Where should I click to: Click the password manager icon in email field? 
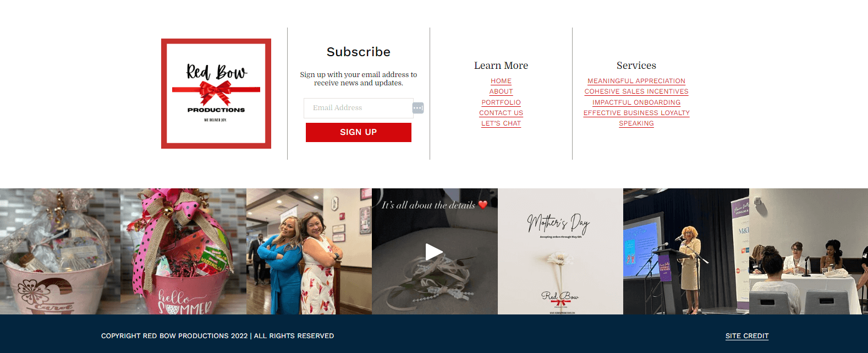(418, 108)
